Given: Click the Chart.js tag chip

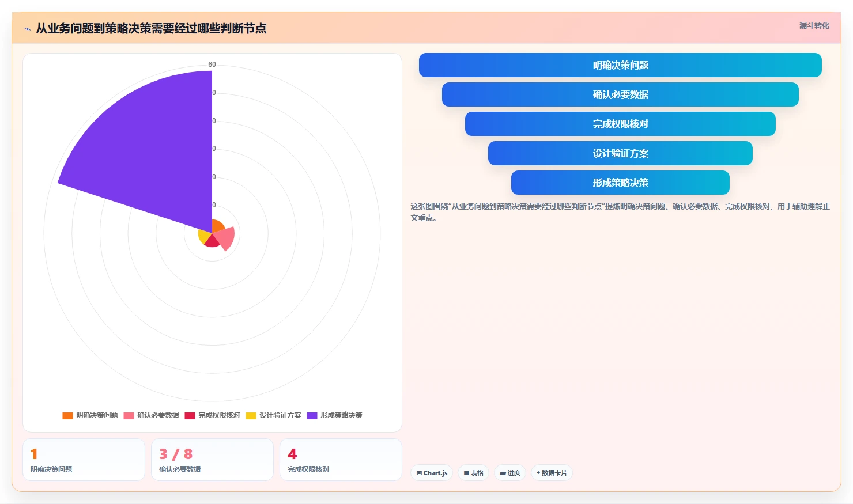Looking at the screenshot, I should (432, 473).
